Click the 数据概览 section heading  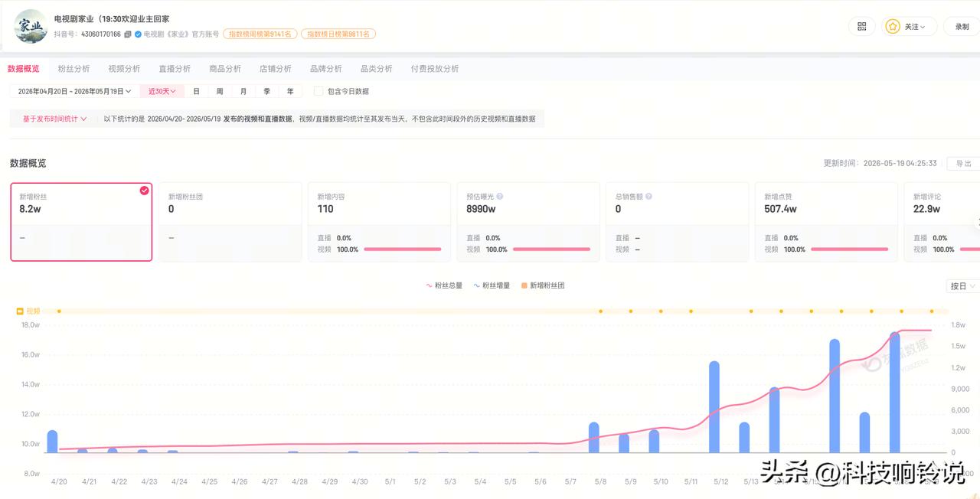[x=28, y=163]
